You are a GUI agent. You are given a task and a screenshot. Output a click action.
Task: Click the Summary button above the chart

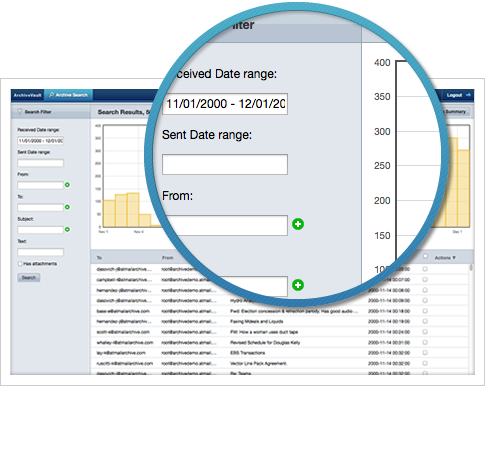(x=455, y=112)
